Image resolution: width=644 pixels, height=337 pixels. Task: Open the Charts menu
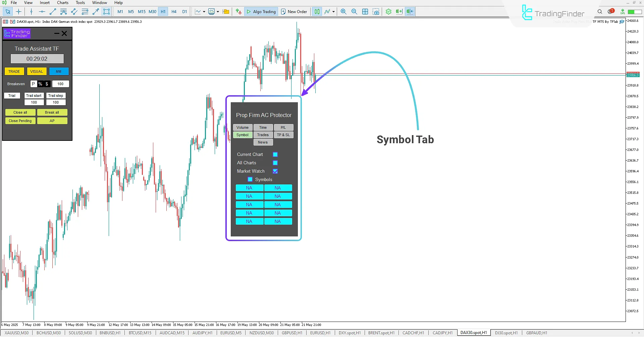click(62, 2)
